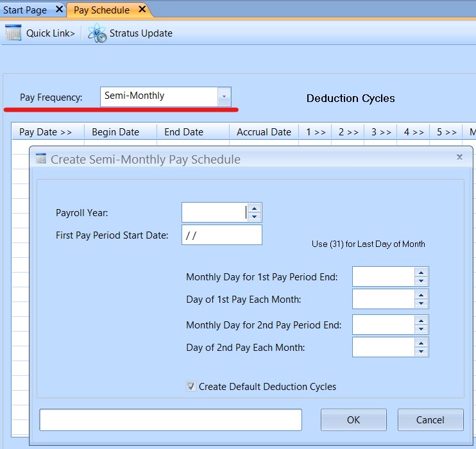The image size is (476, 449).
Task: Click the blank text box beside OK
Action: point(171,419)
